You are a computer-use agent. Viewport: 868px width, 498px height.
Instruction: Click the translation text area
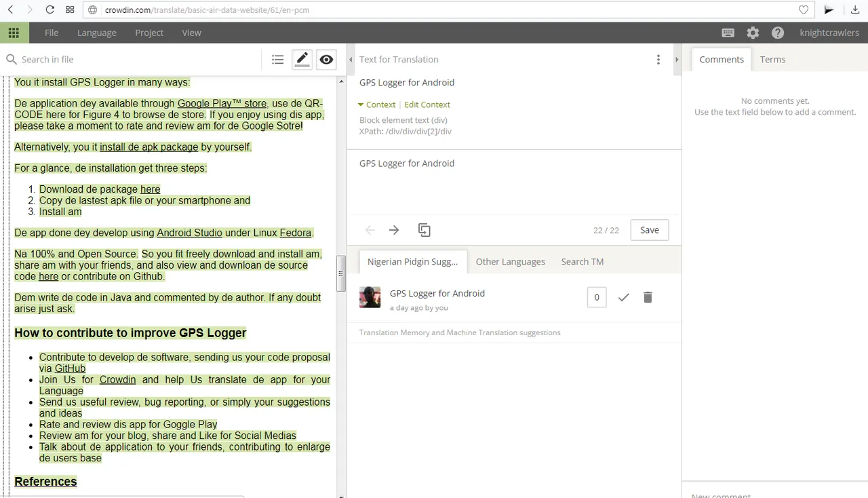(514, 183)
